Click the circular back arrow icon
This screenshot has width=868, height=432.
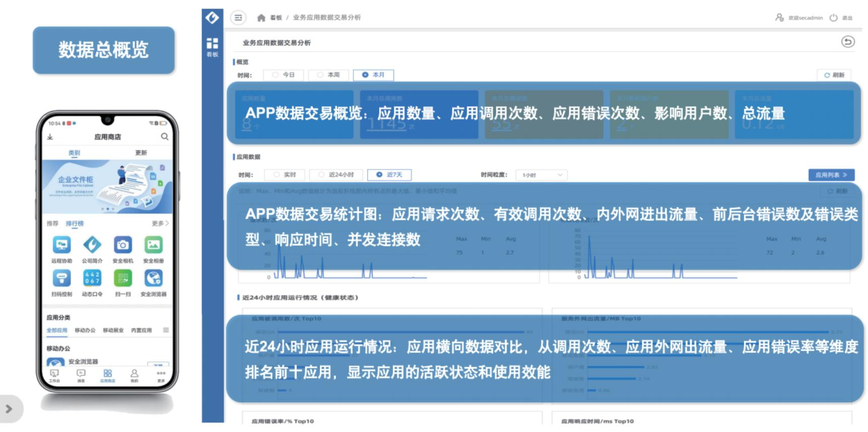pyautogui.click(x=848, y=42)
